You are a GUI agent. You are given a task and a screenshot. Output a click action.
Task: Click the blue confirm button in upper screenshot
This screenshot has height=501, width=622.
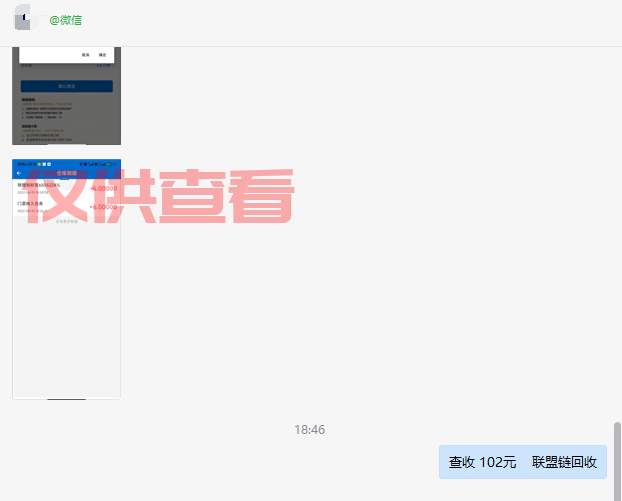66,86
